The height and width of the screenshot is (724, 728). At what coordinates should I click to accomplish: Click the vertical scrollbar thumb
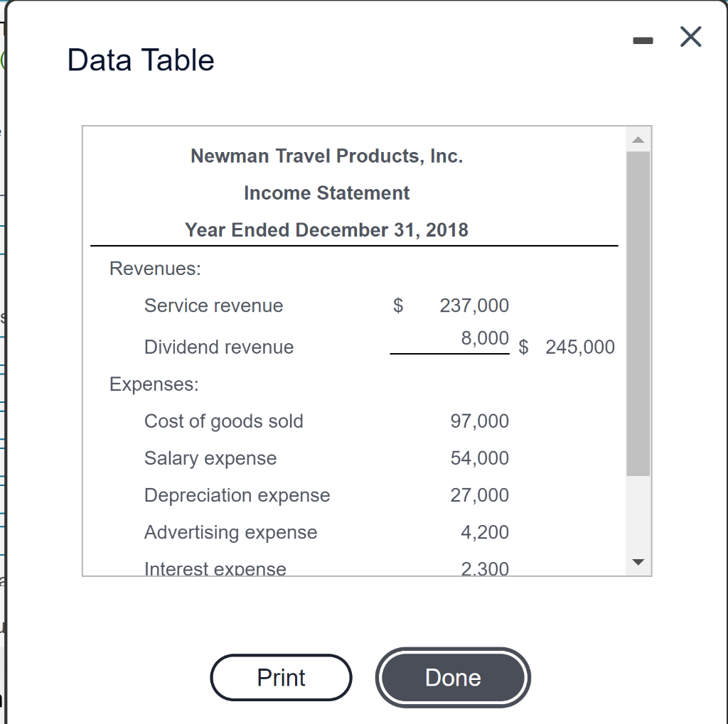[638, 313]
